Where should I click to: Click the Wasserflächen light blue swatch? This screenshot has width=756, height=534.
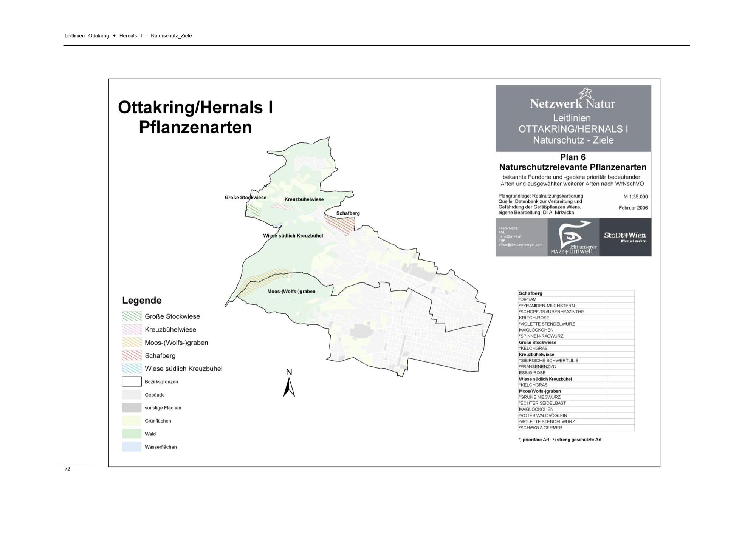pos(132,447)
